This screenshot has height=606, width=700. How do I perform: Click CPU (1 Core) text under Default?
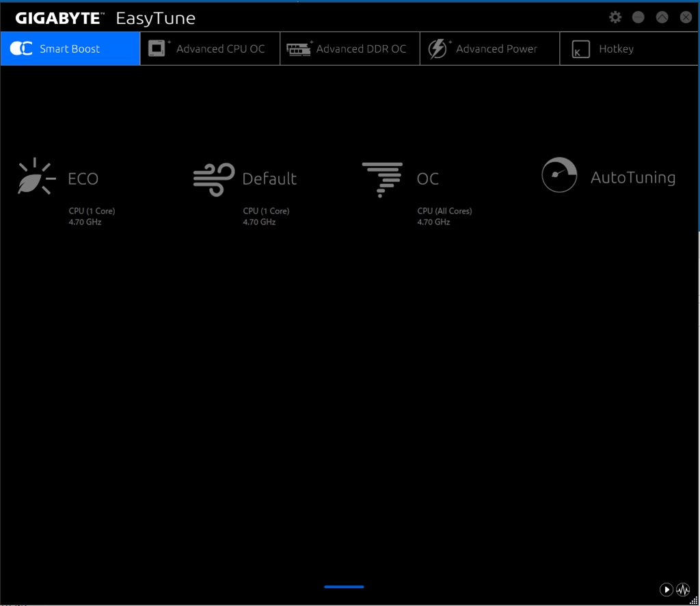(x=266, y=211)
